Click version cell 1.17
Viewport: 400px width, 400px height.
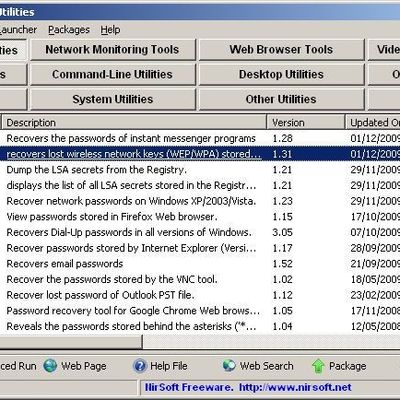click(282, 248)
